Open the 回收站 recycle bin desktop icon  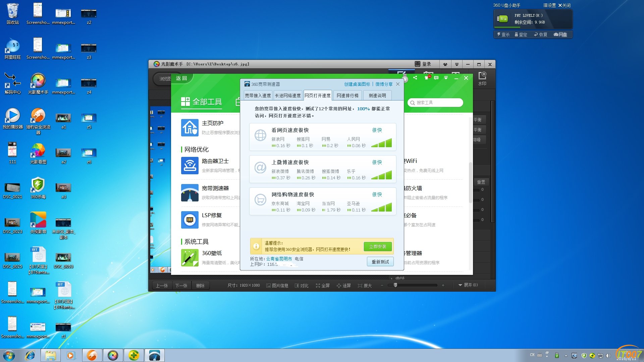coord(13,13)
